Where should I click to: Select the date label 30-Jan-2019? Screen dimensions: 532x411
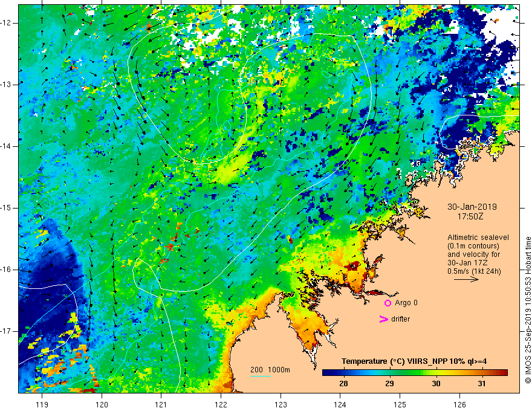pyautogui.click(x=472, y=207)
